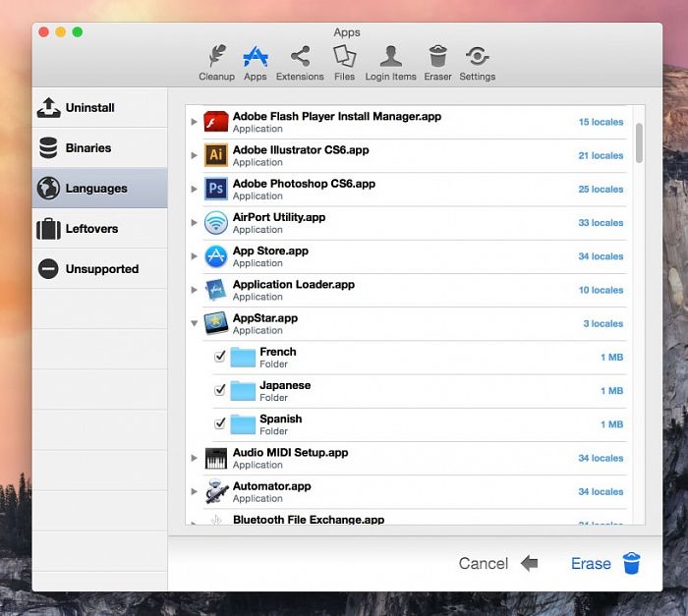Click the Adobe Photoshop CS6 app icon
Viewport: 688px width, 616px height.
coord(216,190)
